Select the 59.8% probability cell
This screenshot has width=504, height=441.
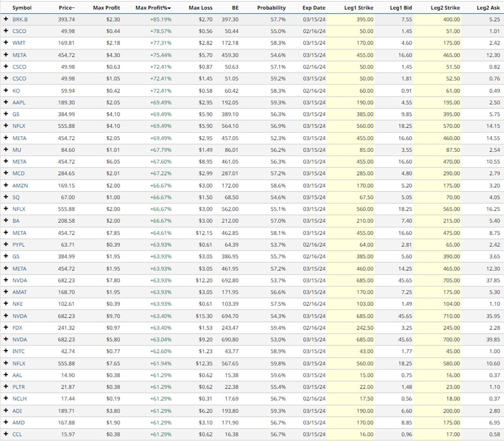278,363
